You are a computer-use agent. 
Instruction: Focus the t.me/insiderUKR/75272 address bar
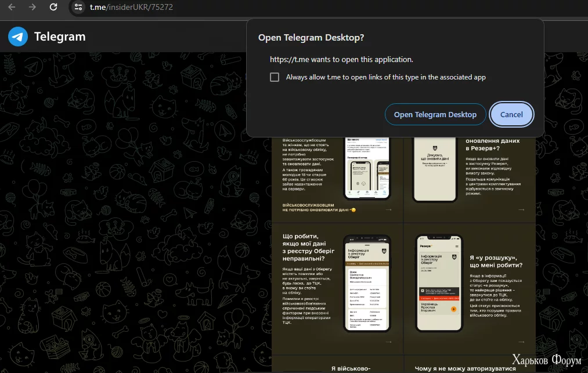(131, 7)
